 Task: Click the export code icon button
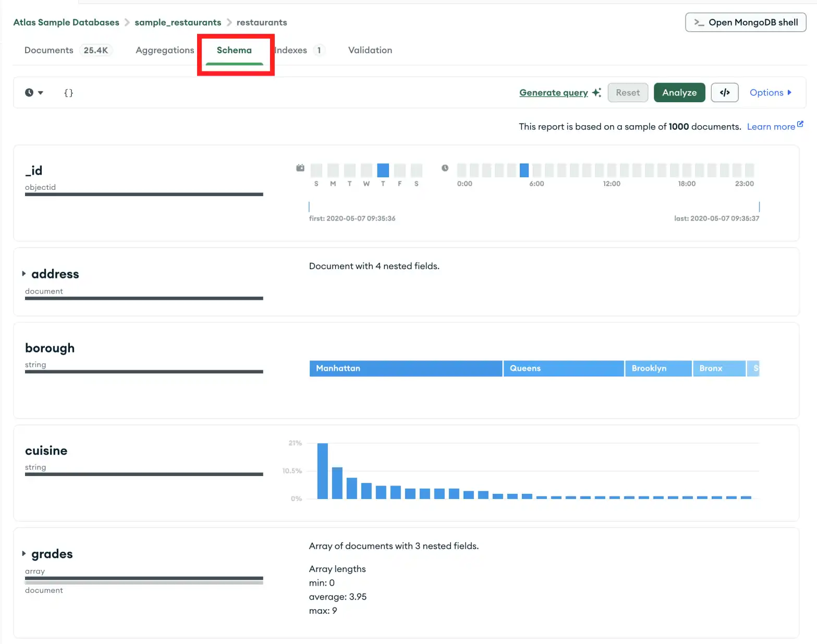724,93
